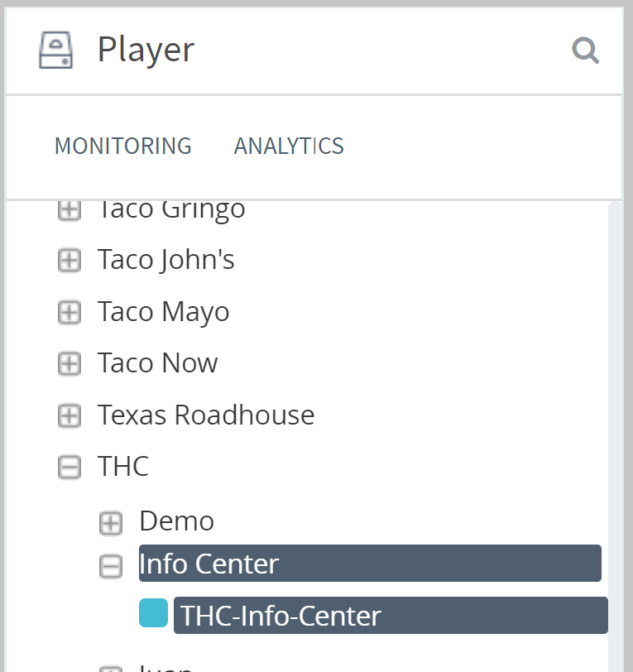Expand the Taco Gringo node
The height and width of the screenshot is (672, 633).
70,211
